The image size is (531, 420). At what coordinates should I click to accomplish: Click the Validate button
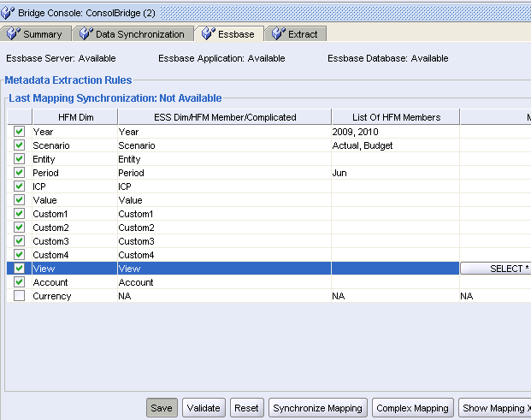(x=204, y=408)
